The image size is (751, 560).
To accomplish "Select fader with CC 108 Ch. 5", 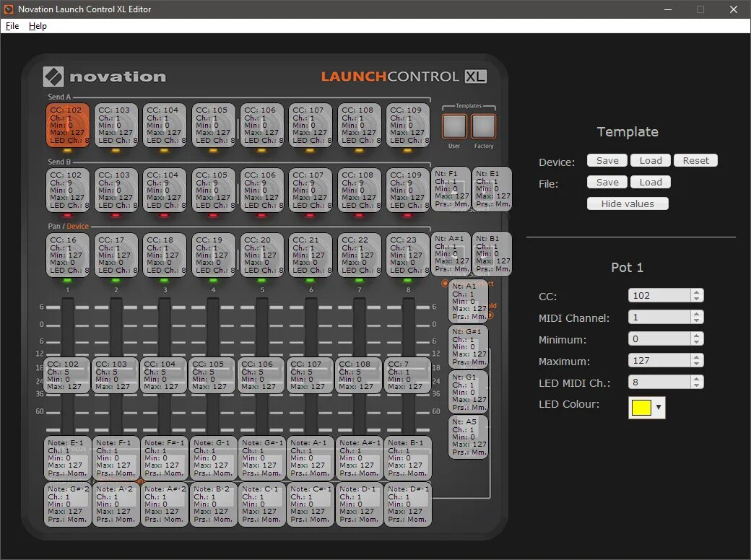I will click(x=358, y=375).
